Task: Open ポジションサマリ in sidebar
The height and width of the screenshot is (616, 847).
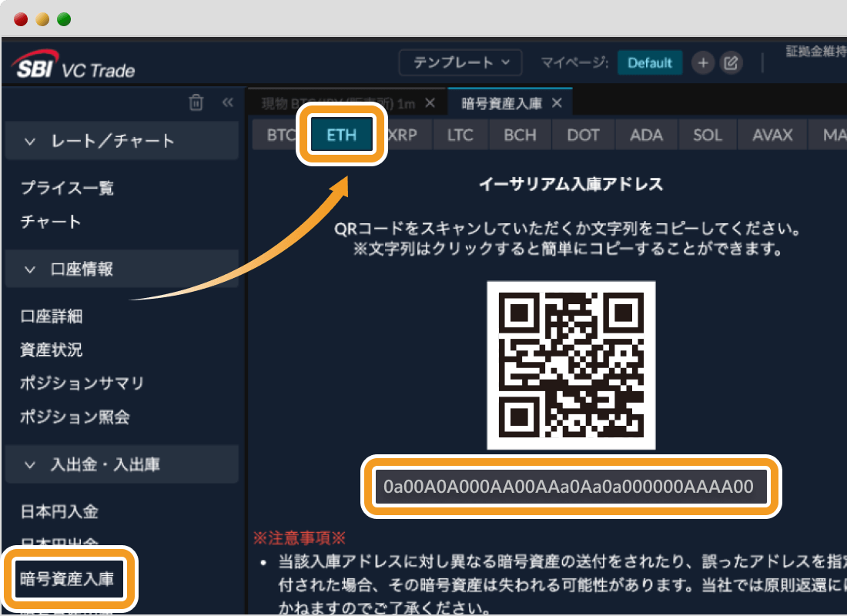Action: pyautogui.click(x=82, y=383)
